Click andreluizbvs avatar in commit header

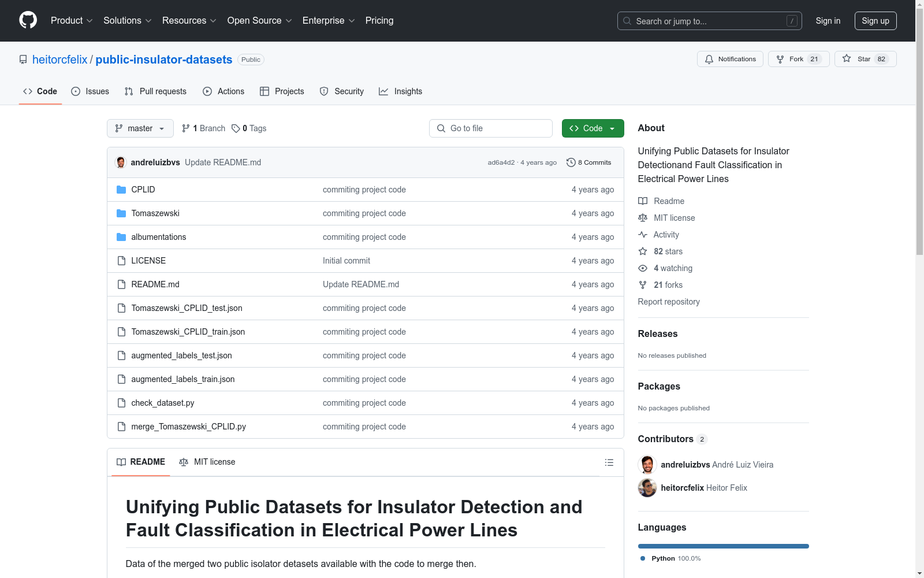coord(121,162)
